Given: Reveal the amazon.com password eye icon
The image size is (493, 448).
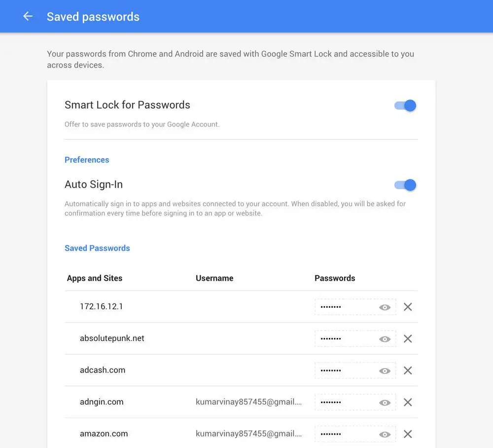Looking at the screenshot, I should (x=385, y=435).
